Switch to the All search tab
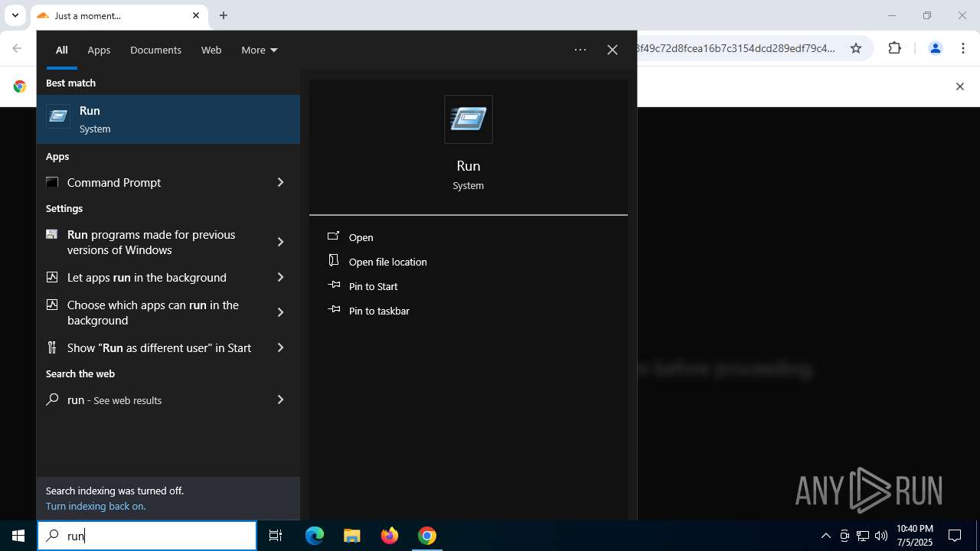The width and height of the screenshot is (980, 551). tap(62, 50)
